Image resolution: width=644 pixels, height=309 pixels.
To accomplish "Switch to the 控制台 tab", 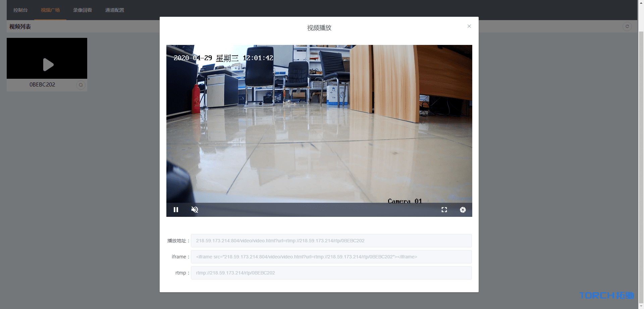I will pos(20,10).
